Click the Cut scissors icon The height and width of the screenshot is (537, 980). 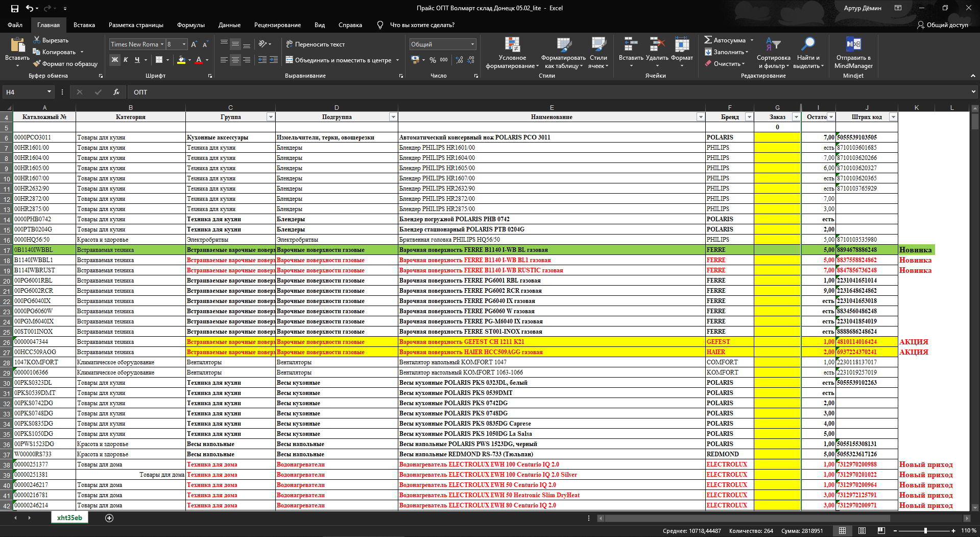37,40
